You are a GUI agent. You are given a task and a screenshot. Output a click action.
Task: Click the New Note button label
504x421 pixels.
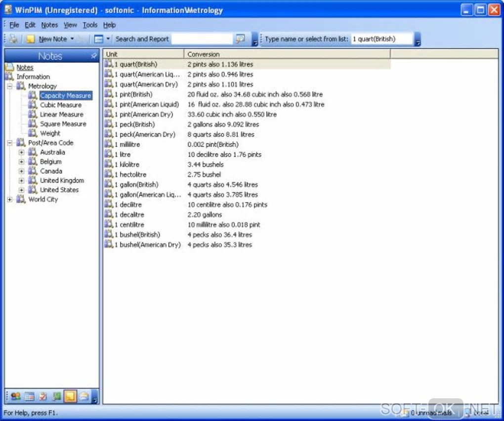point(53,39)
